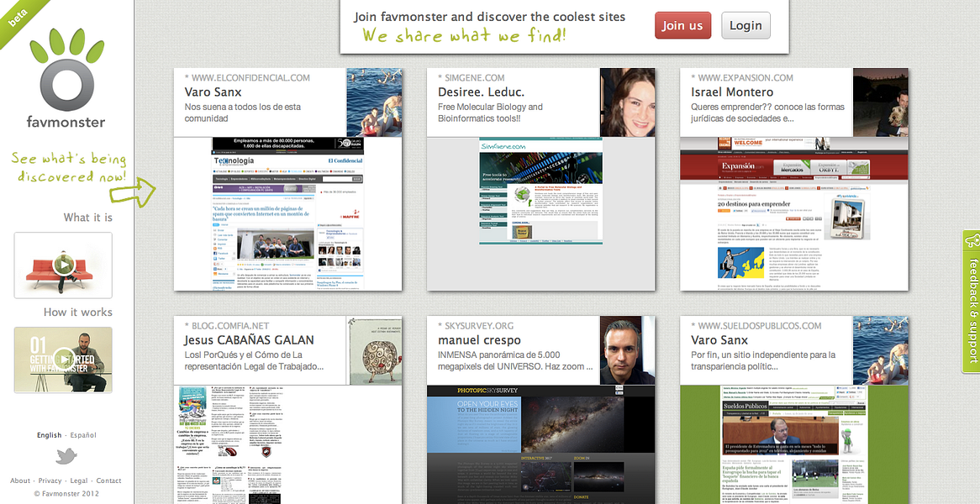The image size is (980, 504).
Task: Open Israel Montero's profile photo
Action: click(x=881, y=102)
